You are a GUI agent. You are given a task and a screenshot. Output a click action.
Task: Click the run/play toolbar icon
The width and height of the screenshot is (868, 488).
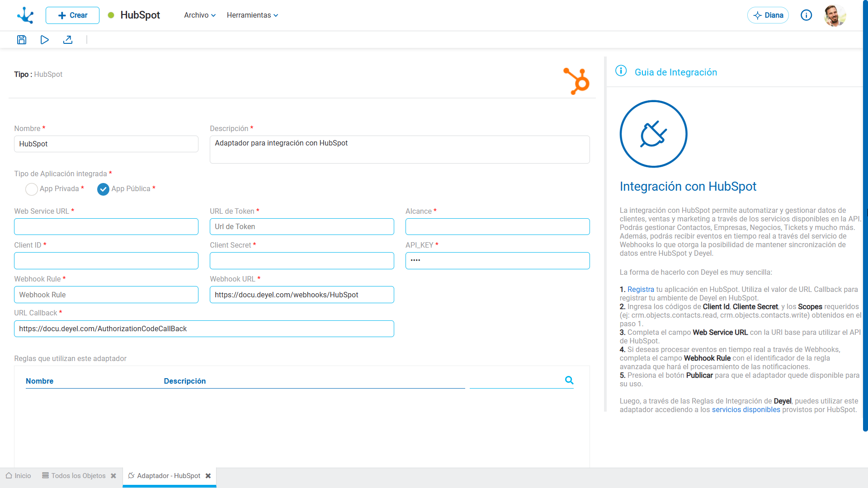(x=44, y=40)
